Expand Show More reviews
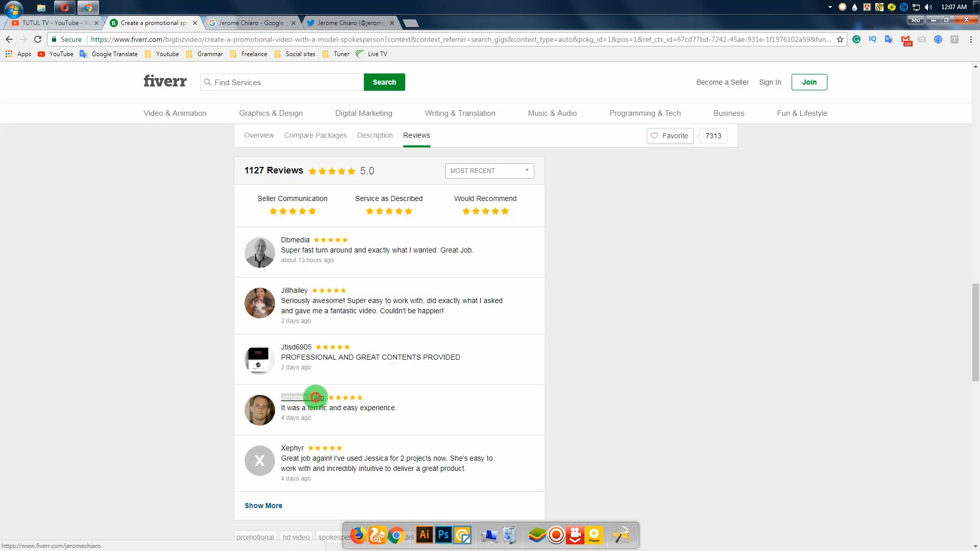The image size is (980, 551). click(263, 506)
